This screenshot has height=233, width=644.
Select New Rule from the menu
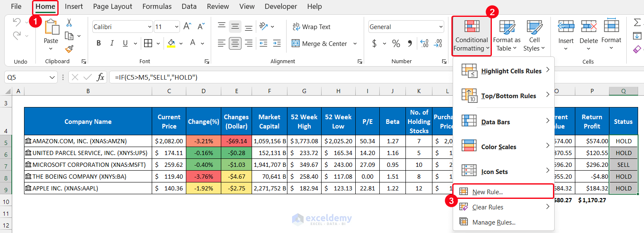(x=488, y=192)
